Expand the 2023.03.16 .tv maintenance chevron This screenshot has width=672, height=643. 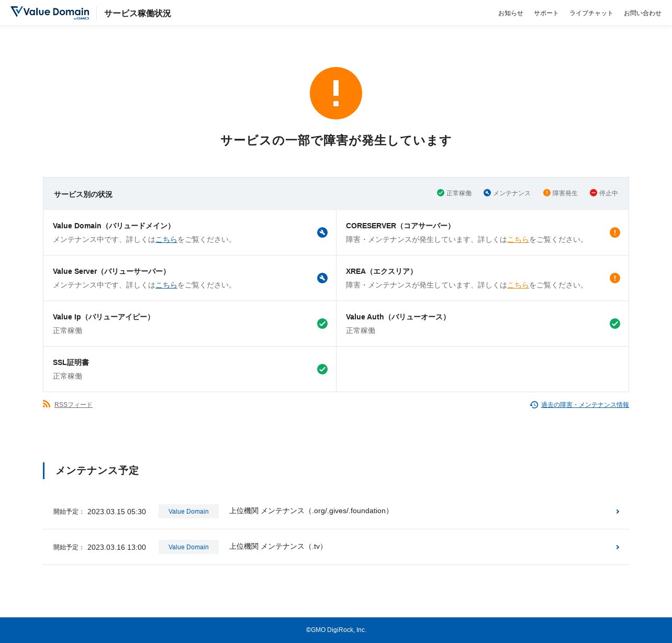618,547
